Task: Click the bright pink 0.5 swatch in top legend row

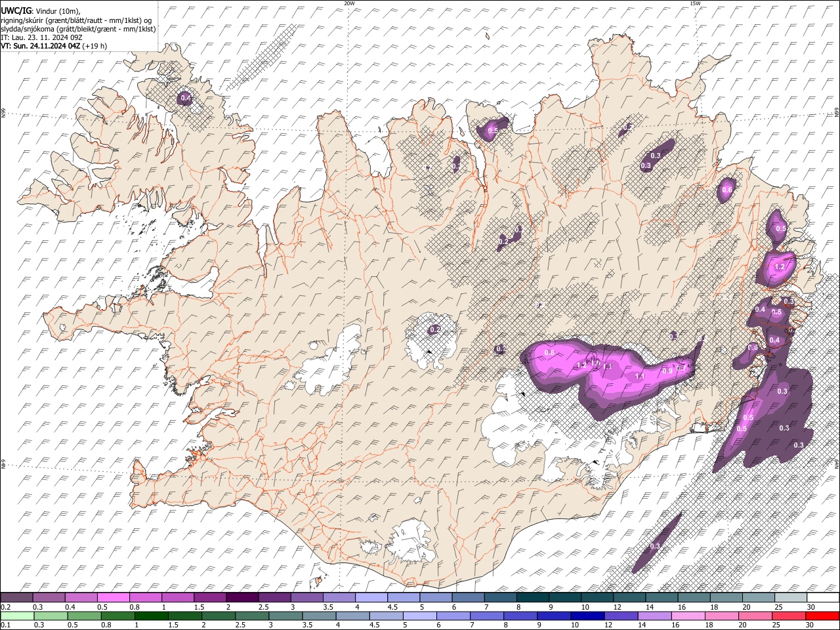Action: coord(114,598)
